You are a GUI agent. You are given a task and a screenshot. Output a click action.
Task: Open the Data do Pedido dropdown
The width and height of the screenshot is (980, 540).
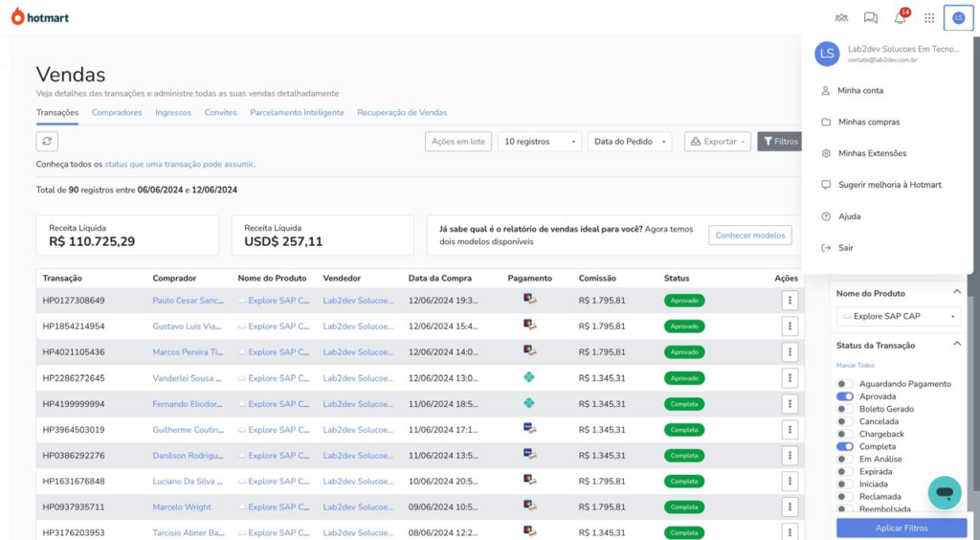[x=630, y=142]
